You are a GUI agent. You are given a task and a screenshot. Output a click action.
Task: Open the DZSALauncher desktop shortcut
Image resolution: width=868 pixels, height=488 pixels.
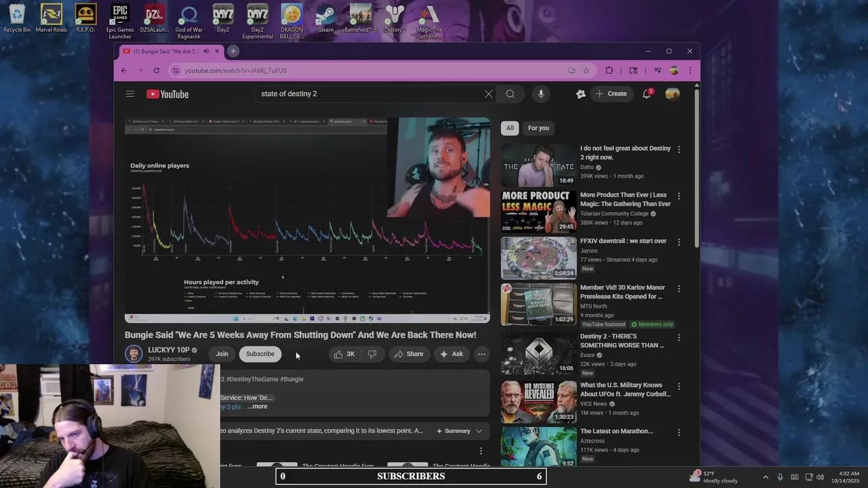[x=155, y=18]
